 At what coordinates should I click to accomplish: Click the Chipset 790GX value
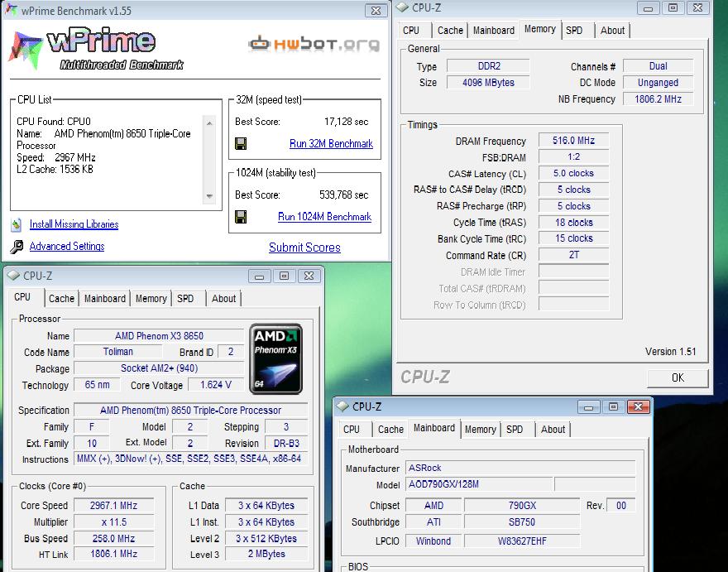tap(522, 506)
